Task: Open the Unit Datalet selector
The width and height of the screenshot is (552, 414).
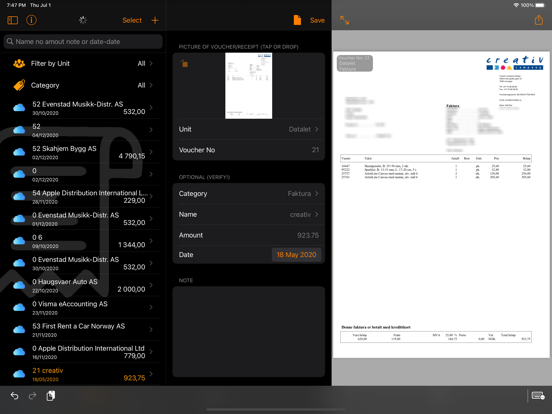Action: (249, 129)
